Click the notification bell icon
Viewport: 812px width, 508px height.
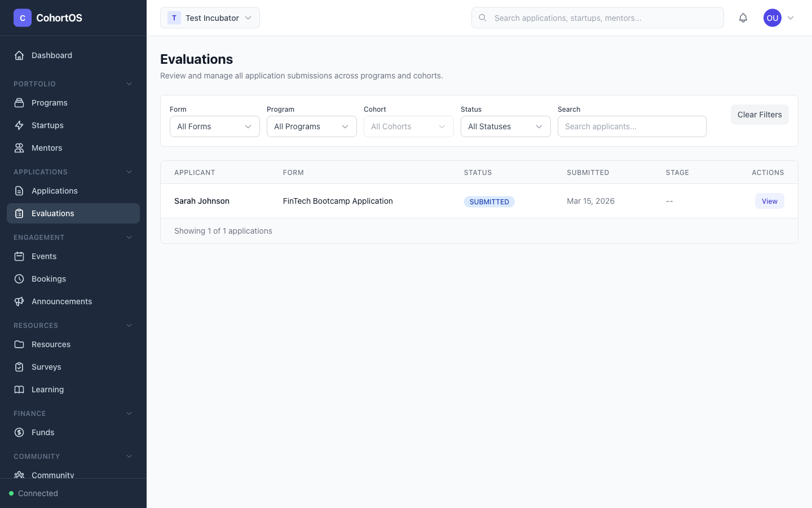[743, 17]
